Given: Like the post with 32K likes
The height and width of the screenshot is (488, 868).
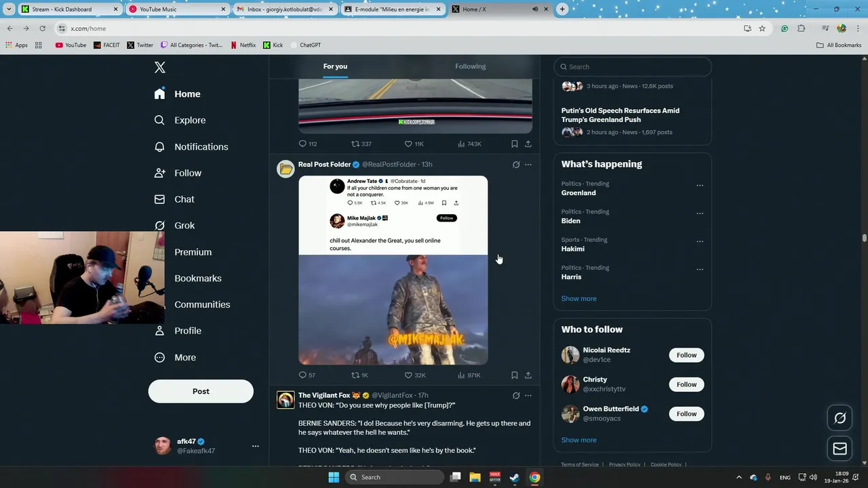Looking at the screenshot, I should [x=414, y=375].
